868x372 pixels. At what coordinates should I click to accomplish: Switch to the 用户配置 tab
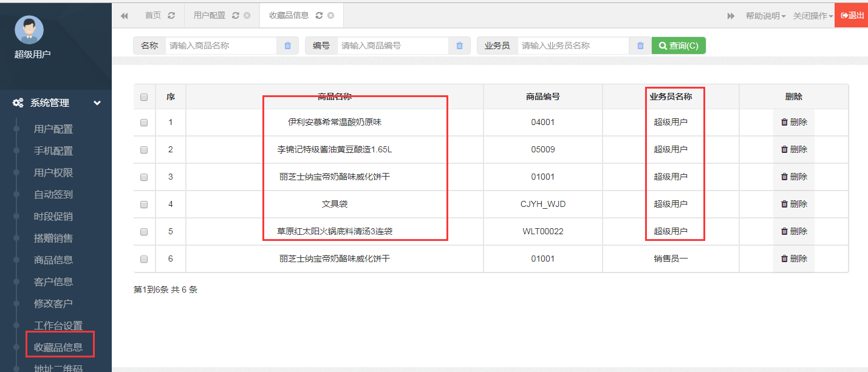pyautogui.click(x=209, y=16)
